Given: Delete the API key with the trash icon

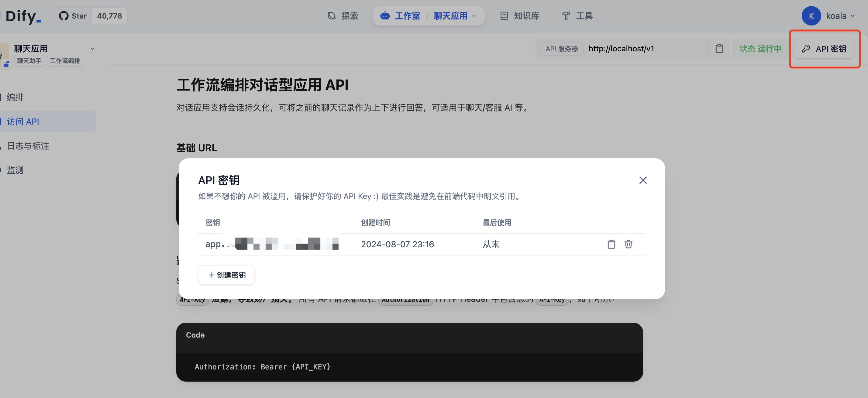Looking at the screenshot, I should point(628,244).
